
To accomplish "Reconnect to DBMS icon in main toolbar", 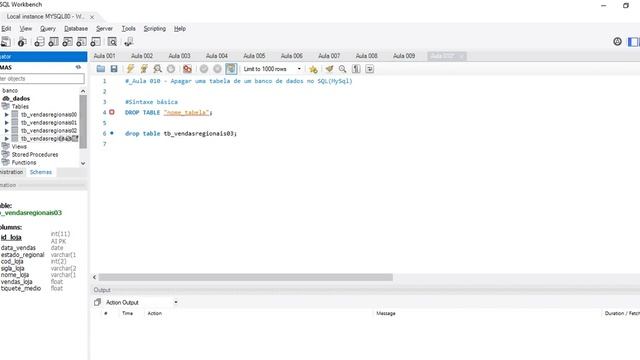I will pyautogui.click(x=129, y=42).
